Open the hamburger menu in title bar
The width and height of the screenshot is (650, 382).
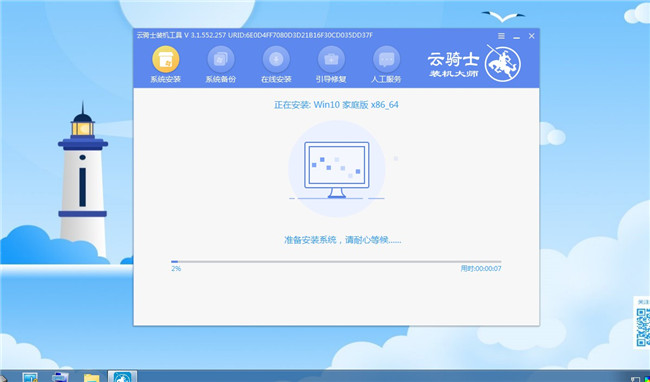[501, 36]
